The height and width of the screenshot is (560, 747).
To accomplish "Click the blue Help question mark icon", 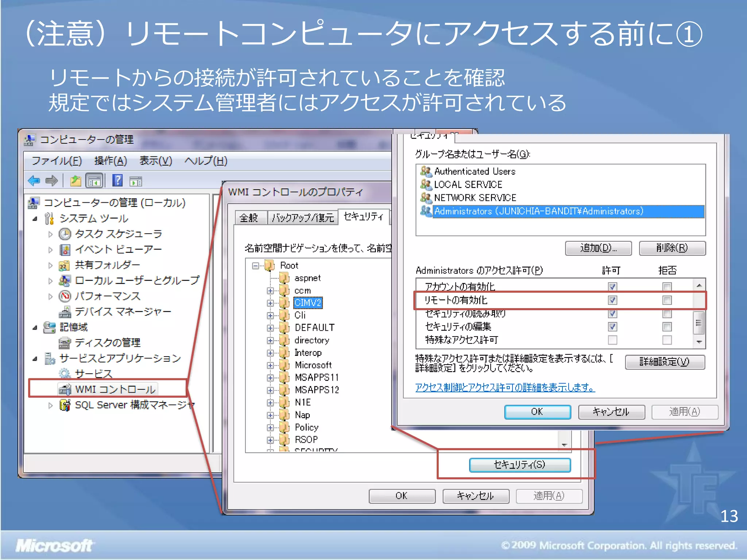I will click(x=117, y=180).
